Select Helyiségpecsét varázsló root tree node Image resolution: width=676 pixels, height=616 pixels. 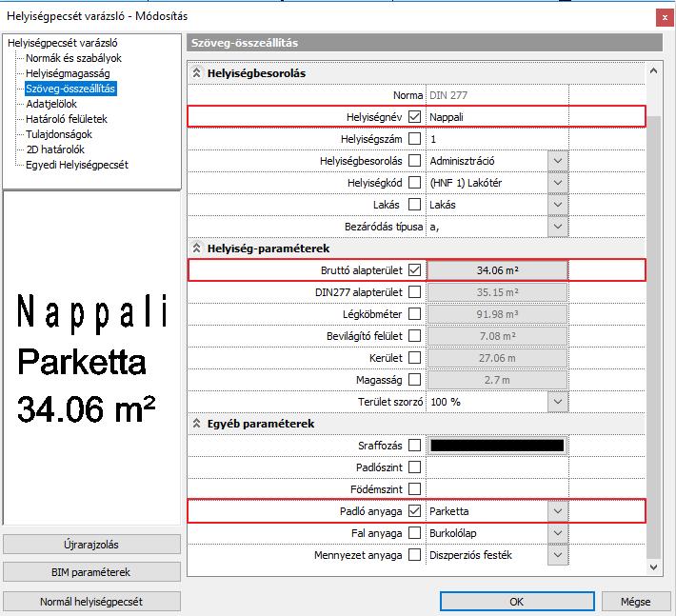click(63, 43)
